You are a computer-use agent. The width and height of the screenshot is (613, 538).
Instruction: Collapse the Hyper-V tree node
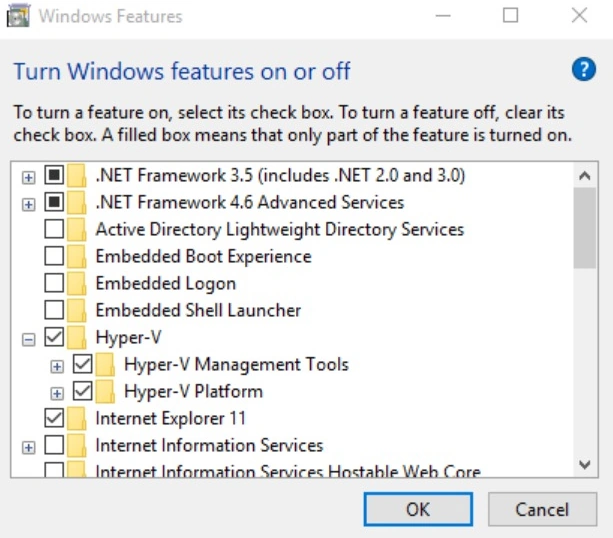click(28, 339)
